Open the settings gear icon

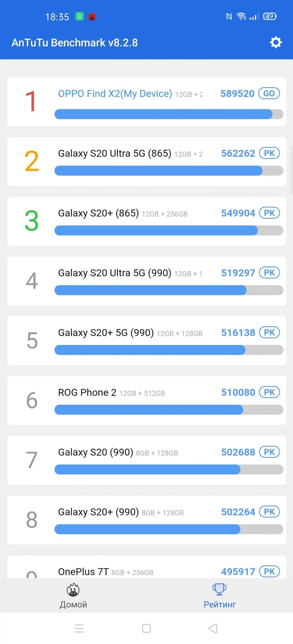(x=276, y=42)
